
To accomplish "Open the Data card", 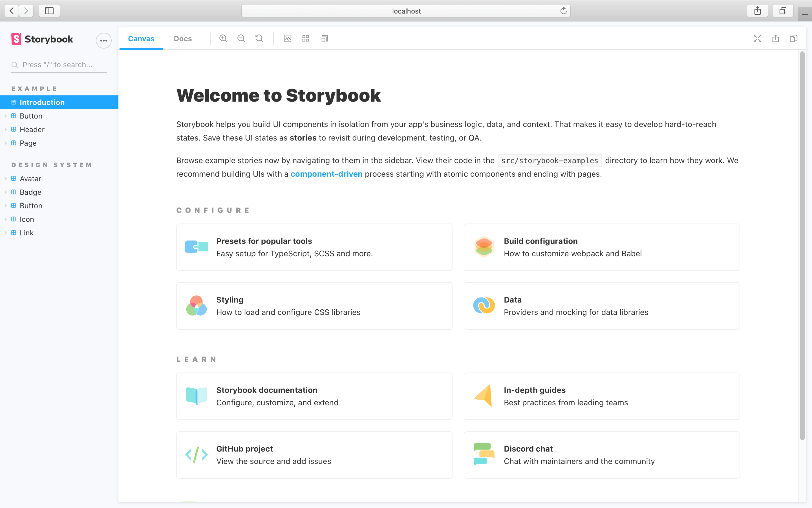I will pos(602,306).
